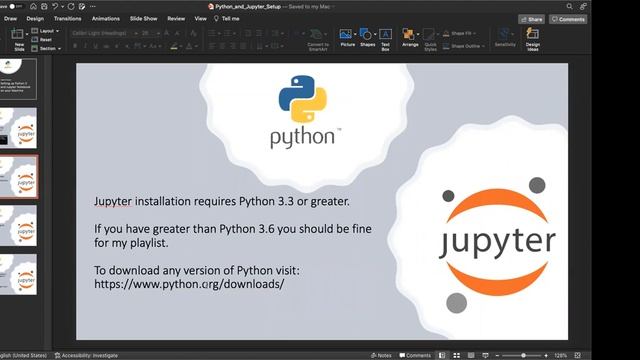Switch to Slide Sorter view
This screenshot has height=360, width=640.
[457, 356]
